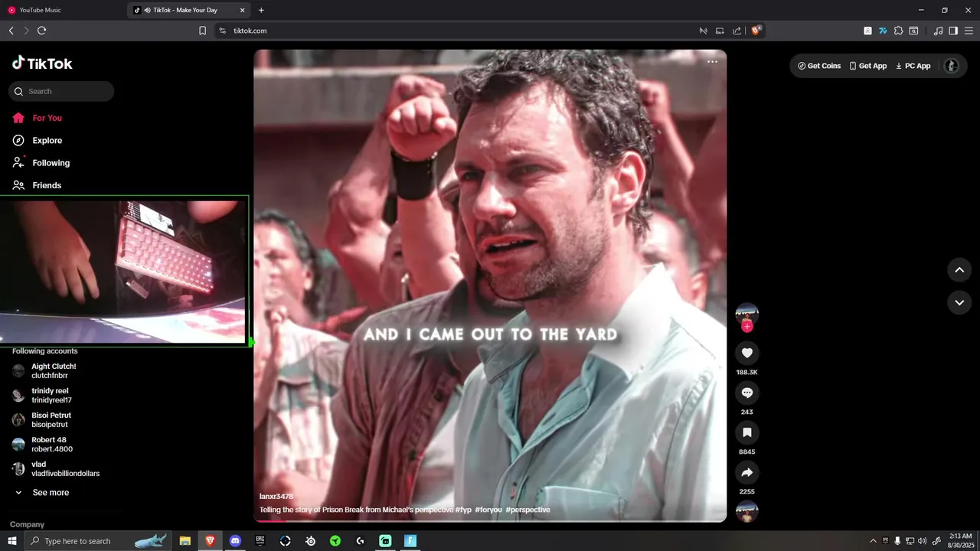The width and height of the screenshot is (980, 551).
Task: Switch to the YouTube Music tab
Action: (x=61, y=10)
